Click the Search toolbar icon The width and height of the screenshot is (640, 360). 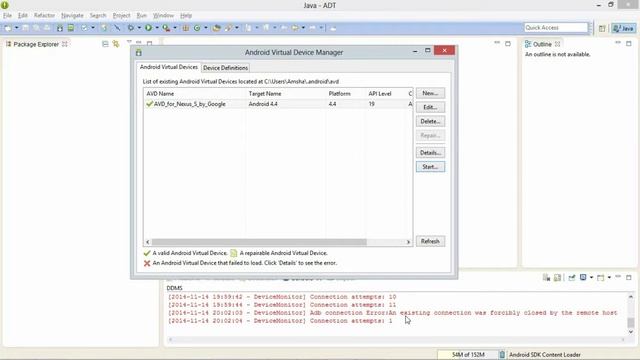tap(228, 28)
